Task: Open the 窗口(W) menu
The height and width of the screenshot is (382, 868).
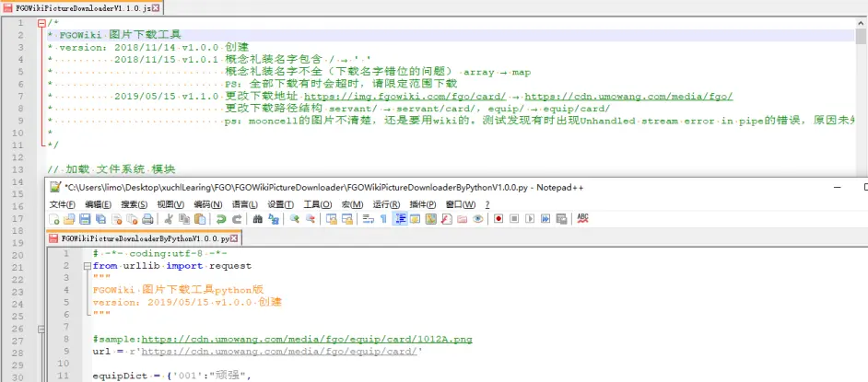Action: (x=461, y=204)
